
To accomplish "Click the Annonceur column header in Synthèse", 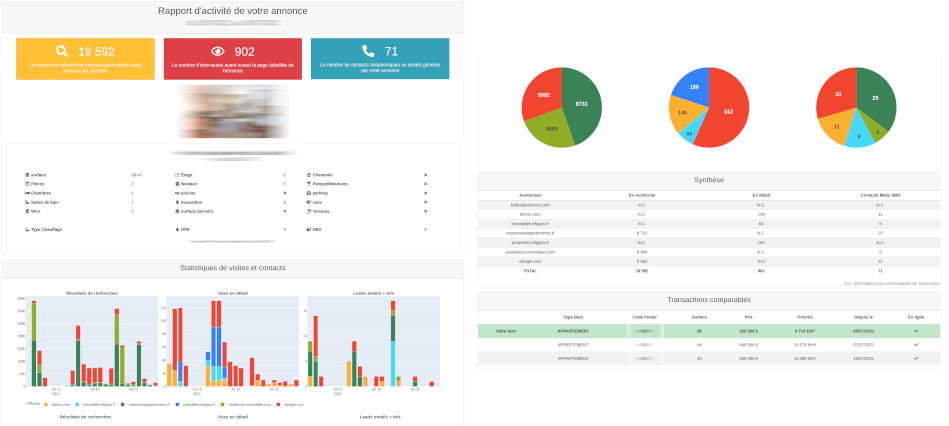I will coord(531,194).
